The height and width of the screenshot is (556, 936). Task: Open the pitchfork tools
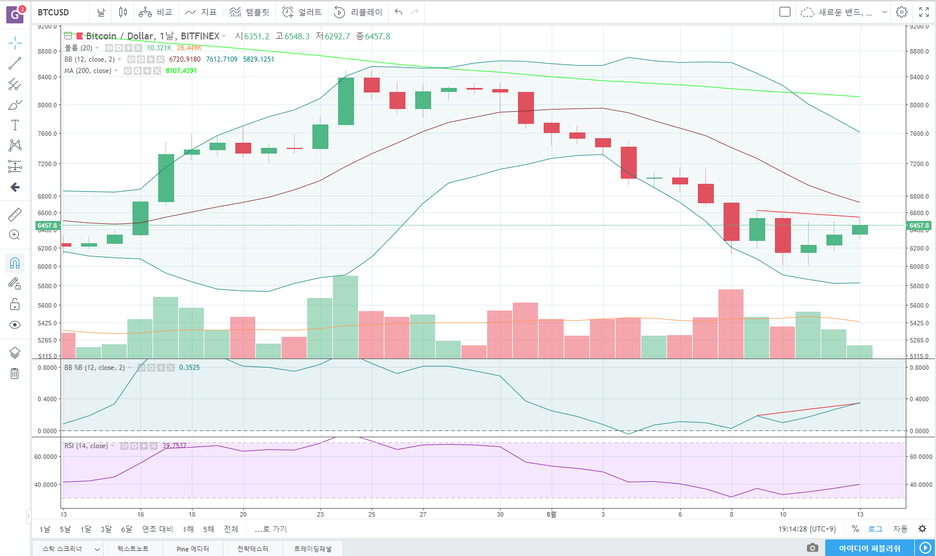(15, 84)
